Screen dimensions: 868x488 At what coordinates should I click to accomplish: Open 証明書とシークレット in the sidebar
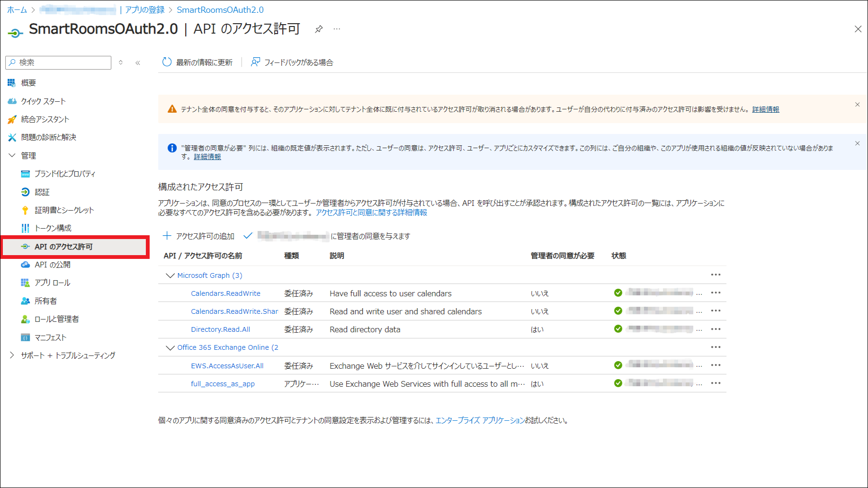pyautogui.click(x=64, y=210)
